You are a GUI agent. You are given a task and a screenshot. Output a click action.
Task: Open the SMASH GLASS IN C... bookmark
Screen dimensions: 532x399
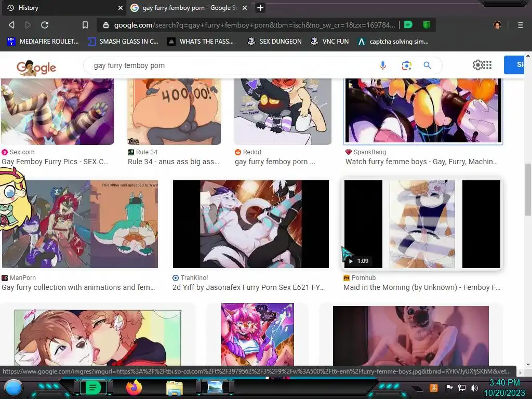click(x=123, y=42)
